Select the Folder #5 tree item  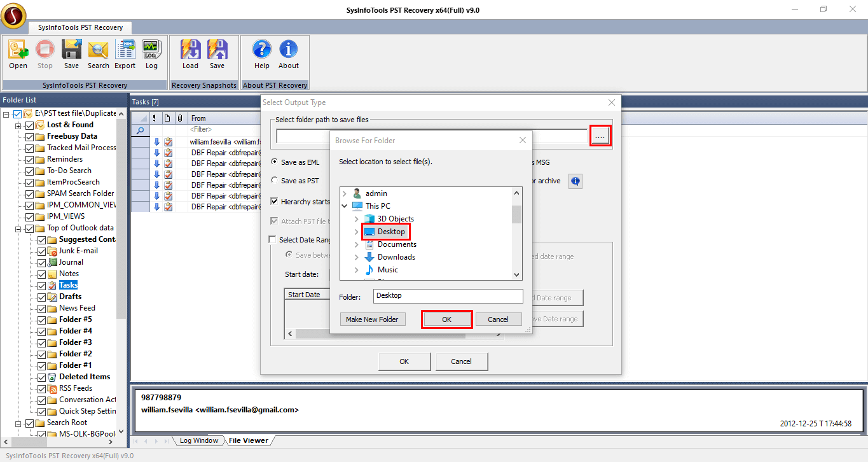click(x=76, y=319)
